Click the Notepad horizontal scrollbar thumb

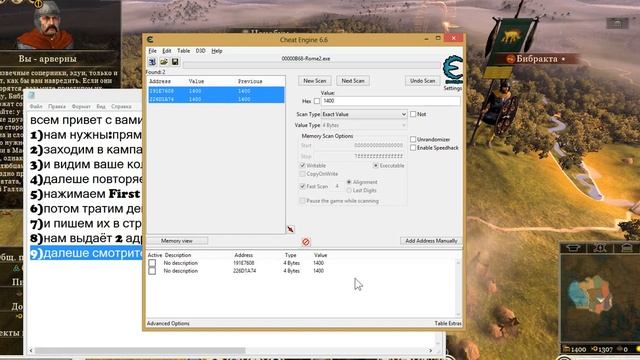(140, 351)
